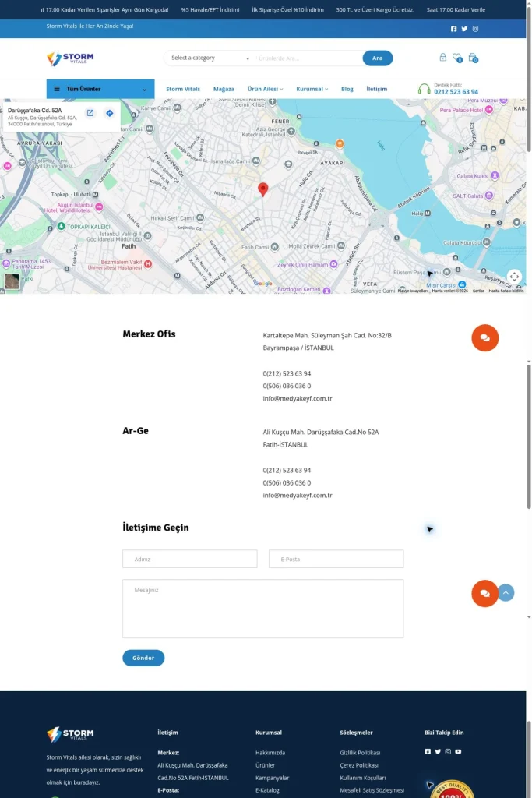Open larger map view icon
532x798 pixels.
(90, 114)
